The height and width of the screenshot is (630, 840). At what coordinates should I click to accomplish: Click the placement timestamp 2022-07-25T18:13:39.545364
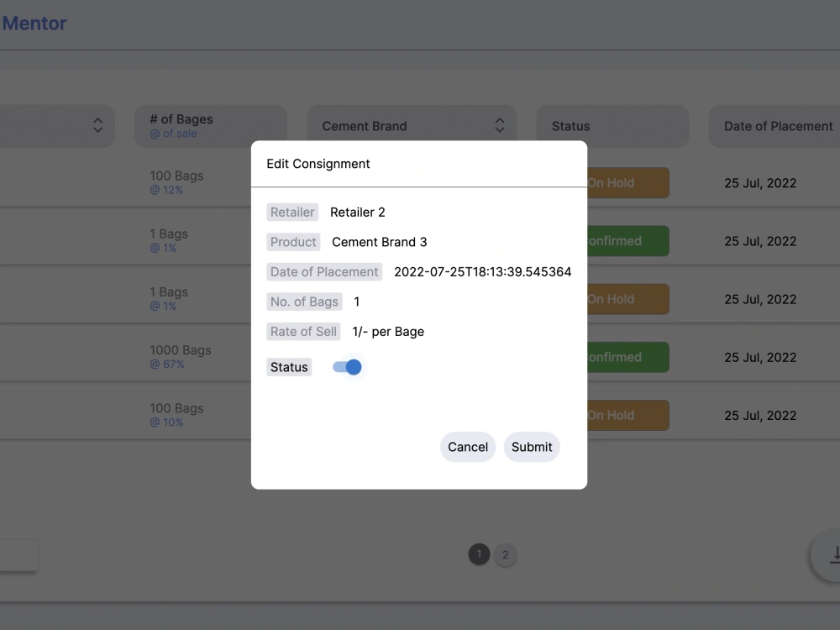click(483, 272)
